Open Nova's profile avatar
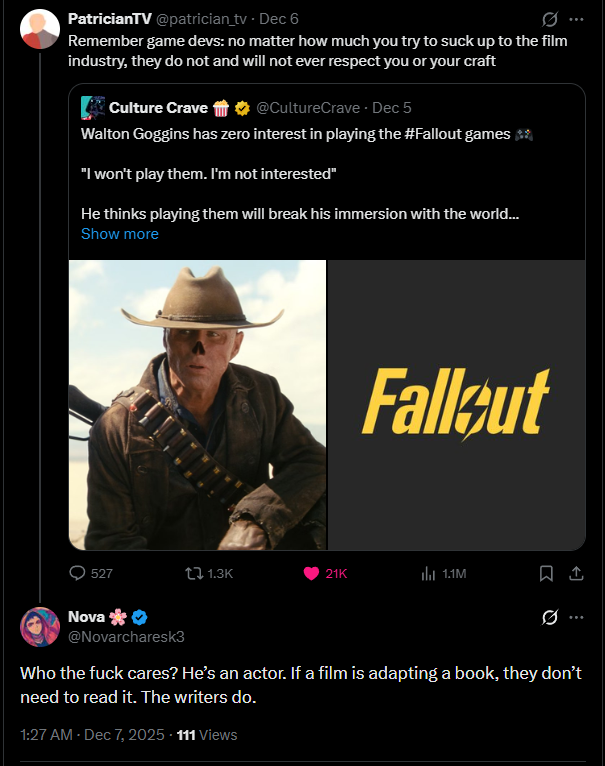Screen dimensions: 605x766 (x=40, y=626)
